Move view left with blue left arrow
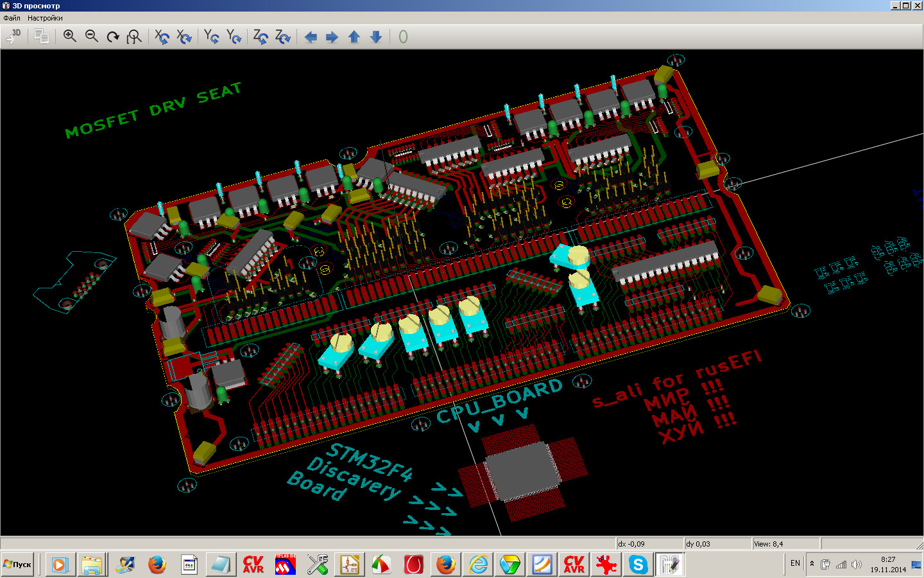Viewport: 924px width, 578px height. pyautogui.click(x=311, y=37)
